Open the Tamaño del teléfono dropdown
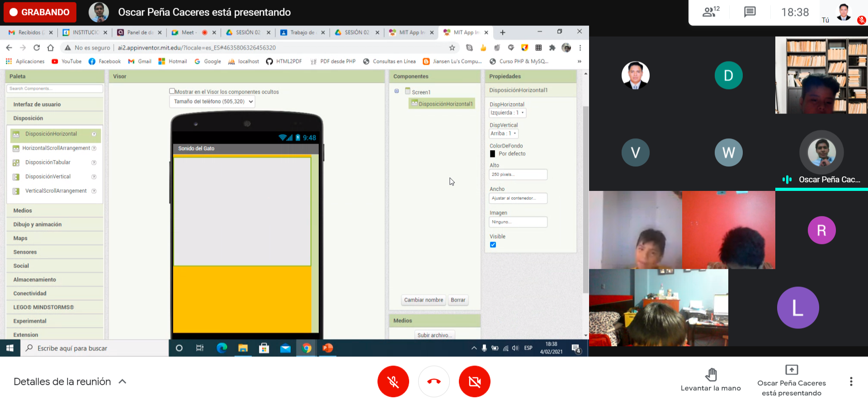Viewport: 868px width, 404px height. 212,102
